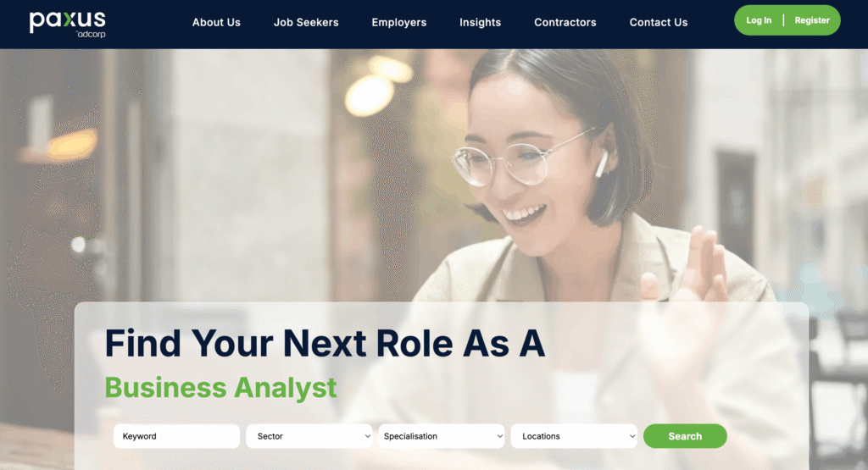Focus the Keyword search field
The width and height of the screenshot is (868, 470).
pyautogui.click(x=176, y=436)
